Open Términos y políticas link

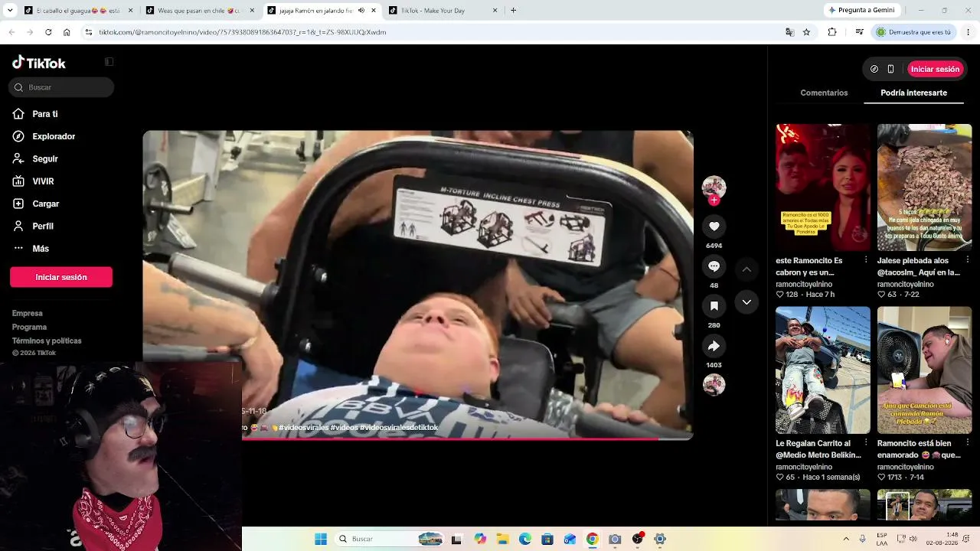pyautogui.click(x=47, y=341)
